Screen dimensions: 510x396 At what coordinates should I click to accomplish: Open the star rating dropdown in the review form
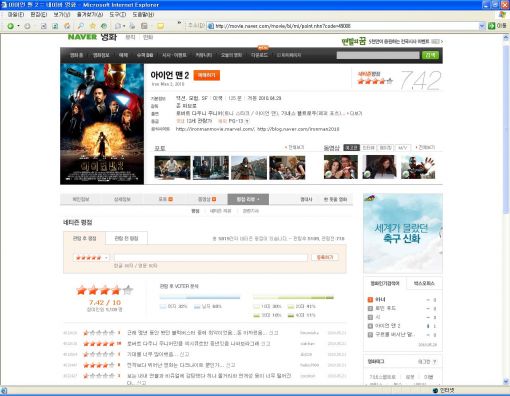[x=91, y=258]
